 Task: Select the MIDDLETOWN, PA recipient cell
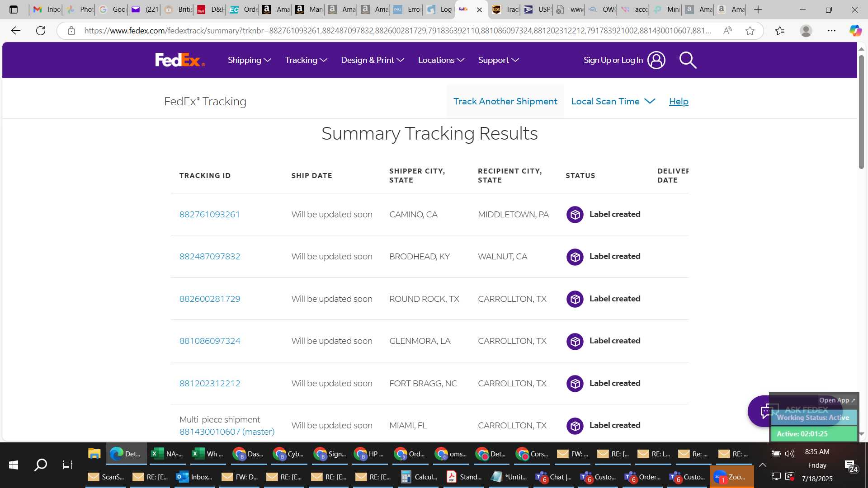click(x=513, y=215)
